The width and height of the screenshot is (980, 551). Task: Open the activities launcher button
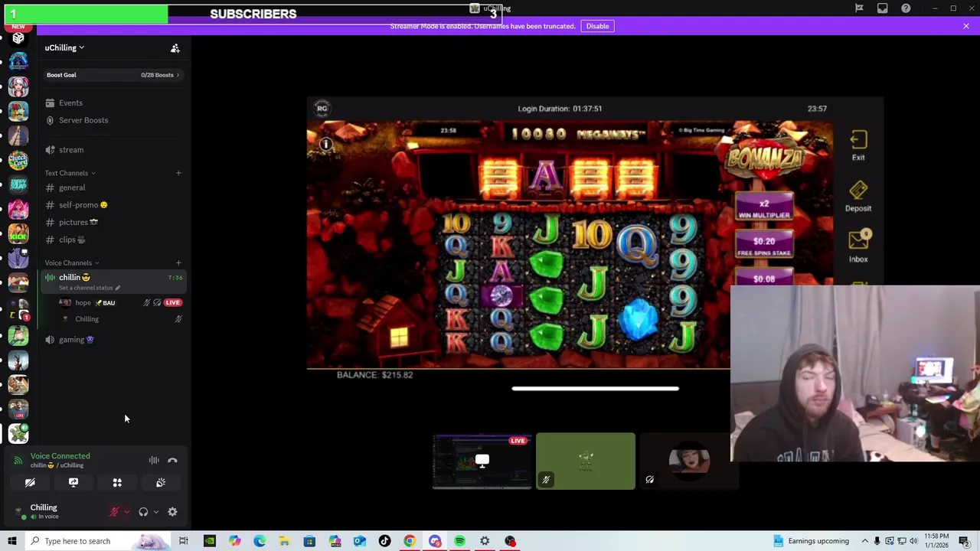pos(117,483)
